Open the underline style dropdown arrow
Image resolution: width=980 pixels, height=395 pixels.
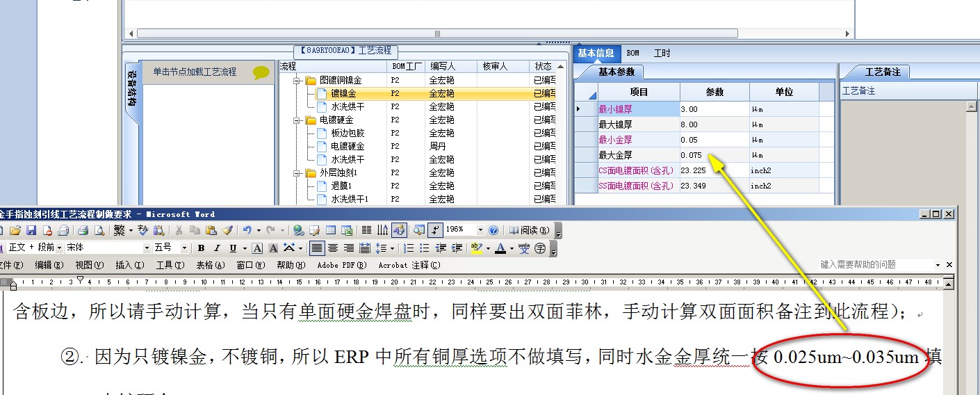tap(245, 248)
